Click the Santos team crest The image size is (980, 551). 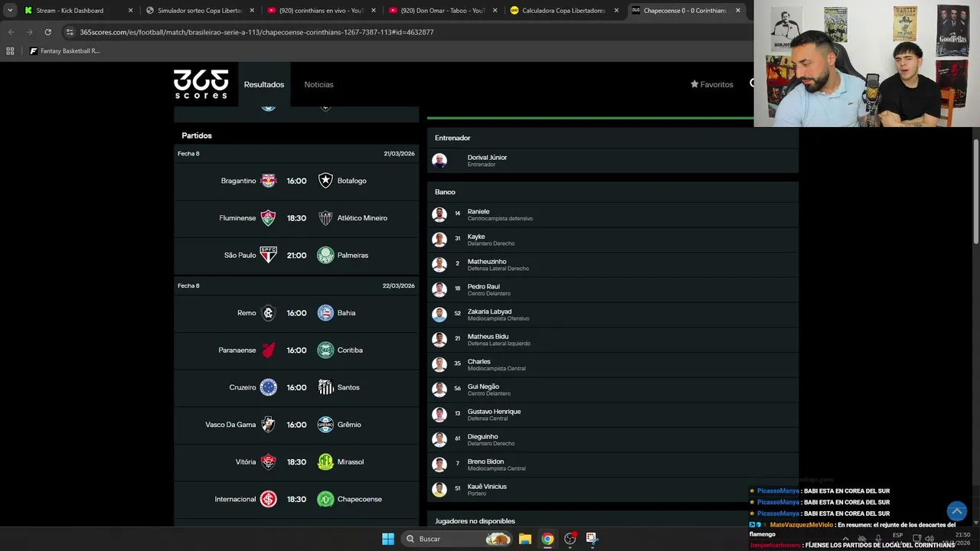click(325, 387)
